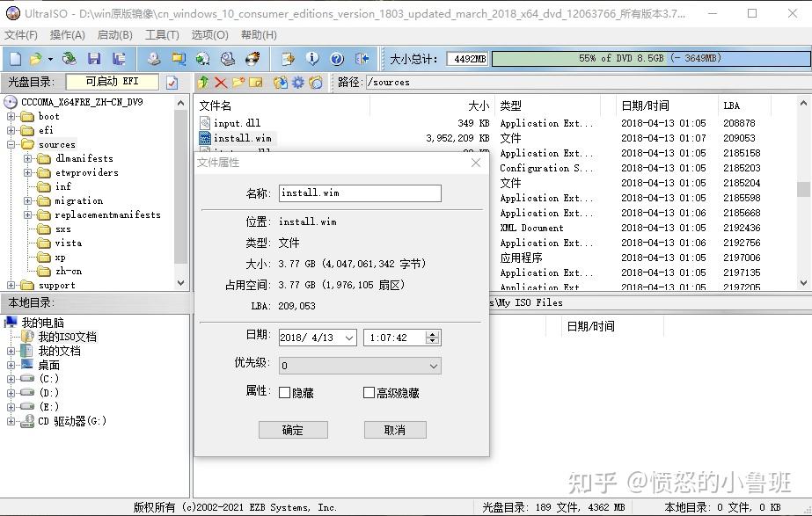Viewport: 812px width, 516px height.
Task: Tick the 高级隐藏 checkbox
Action: coord(369,393)
